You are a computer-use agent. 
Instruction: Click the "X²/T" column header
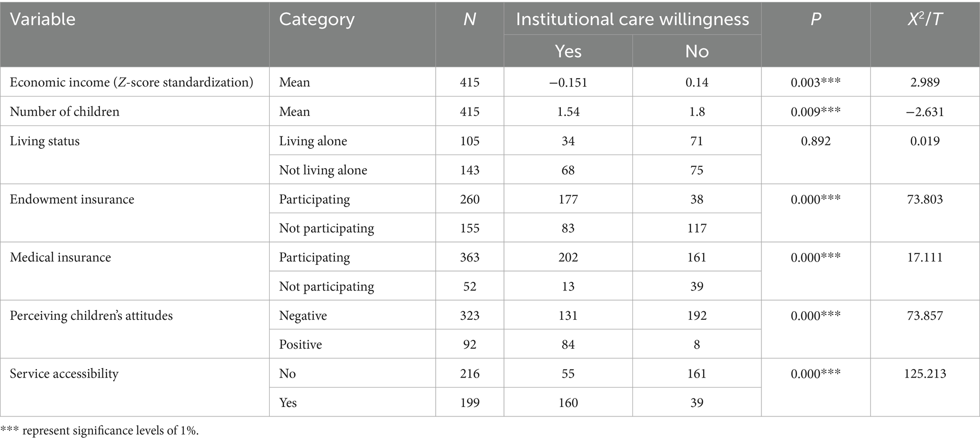[925, 19]
